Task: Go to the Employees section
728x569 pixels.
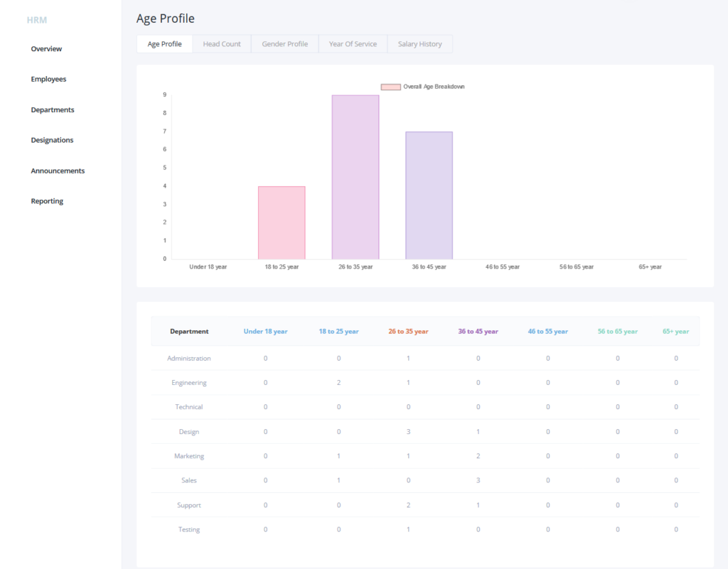Action: (48, 80)
